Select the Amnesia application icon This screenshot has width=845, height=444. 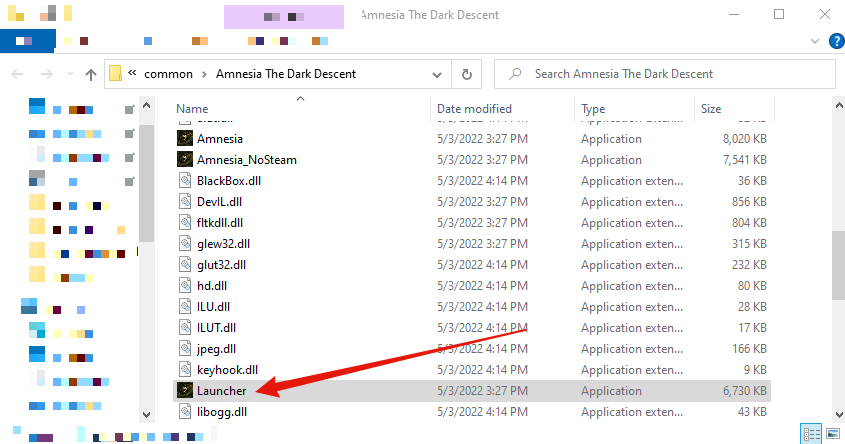[185, 138]
